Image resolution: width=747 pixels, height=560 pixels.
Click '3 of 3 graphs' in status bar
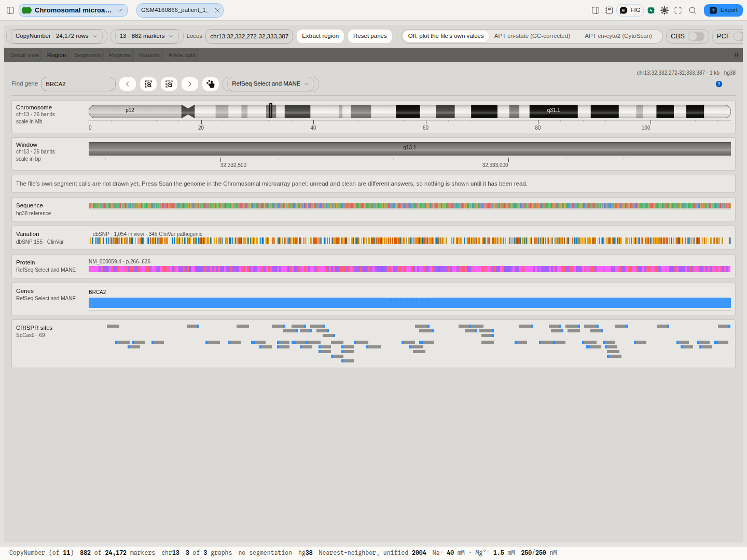[x=209, y=553]
